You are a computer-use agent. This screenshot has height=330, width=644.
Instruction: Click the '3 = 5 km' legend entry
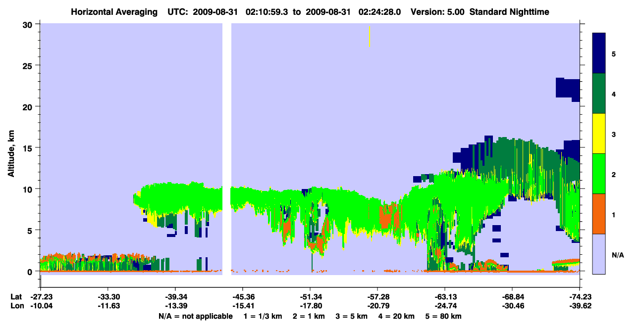click(352, 316)
